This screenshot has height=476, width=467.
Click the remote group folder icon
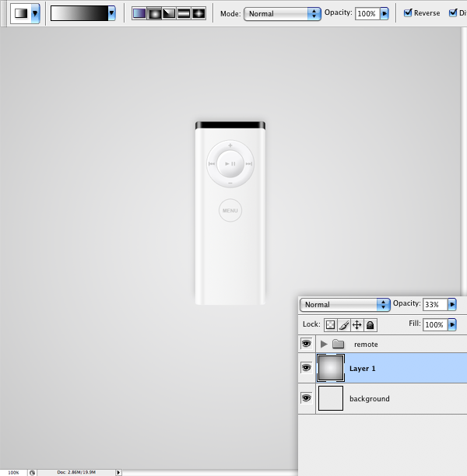point(338,344)
